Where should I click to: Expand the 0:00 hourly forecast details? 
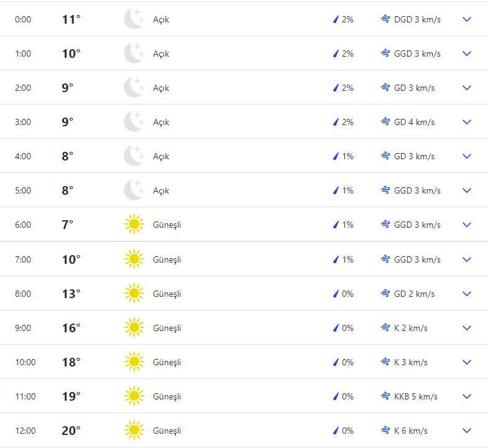click(x=467, y=19)
